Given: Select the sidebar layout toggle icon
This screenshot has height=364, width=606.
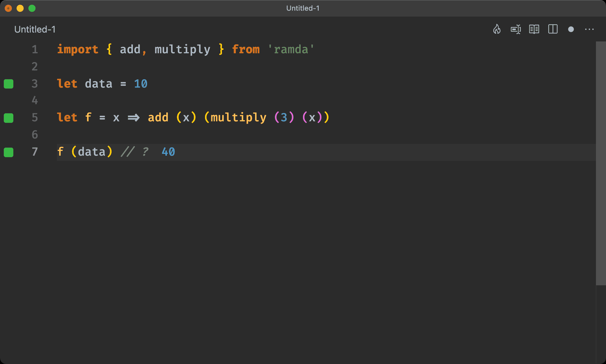Looking at the screenshot, I should pos(554,29).
